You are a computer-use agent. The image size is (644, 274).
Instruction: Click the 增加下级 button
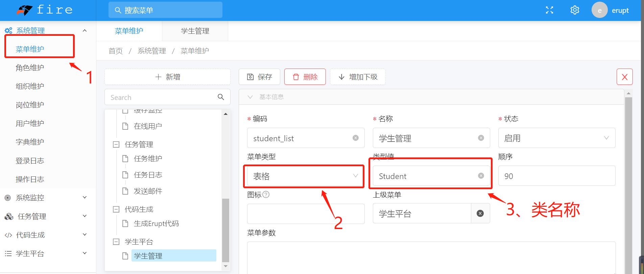click(x=358, y=77)
